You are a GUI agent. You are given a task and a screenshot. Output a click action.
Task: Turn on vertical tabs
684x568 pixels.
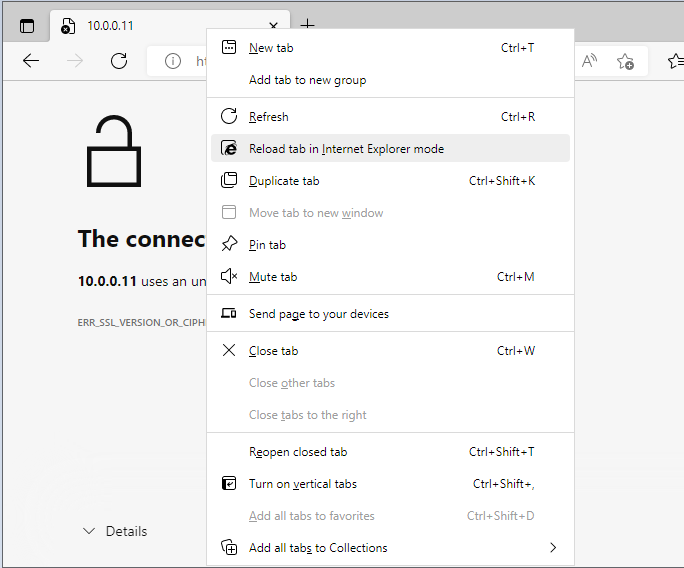[302, 484]
